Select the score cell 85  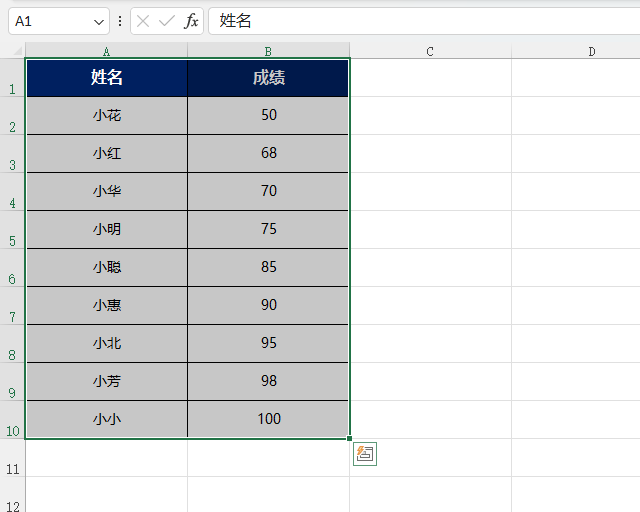coord(268,267)
